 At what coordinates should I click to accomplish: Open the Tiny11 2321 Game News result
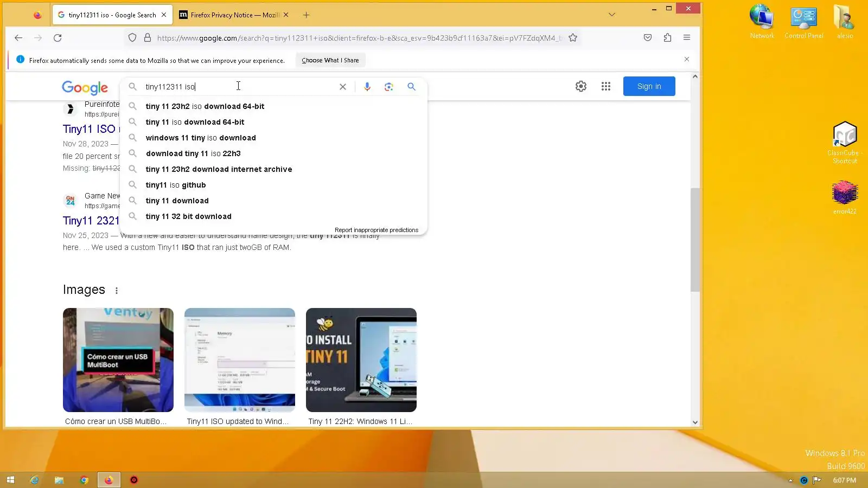pos(91,221)
